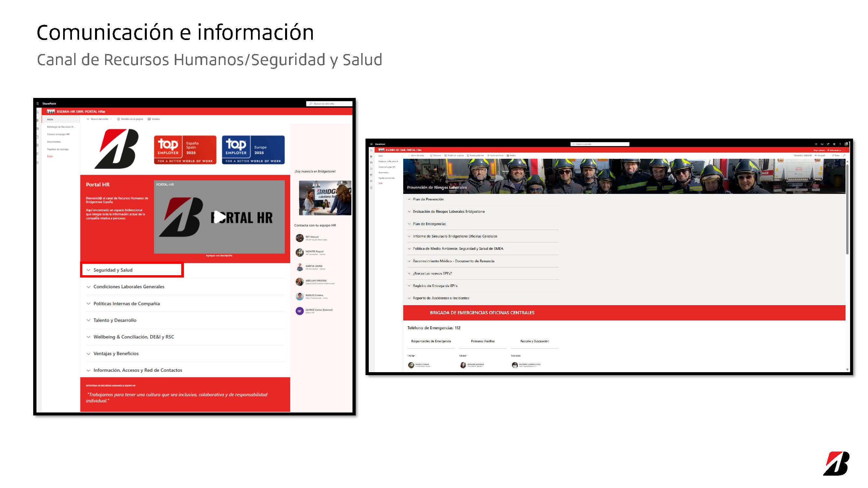The width and height of the screenshot is (868, 488).
Task: Expand Reporte de Accidentes e Incidentes
Action: 441,298
